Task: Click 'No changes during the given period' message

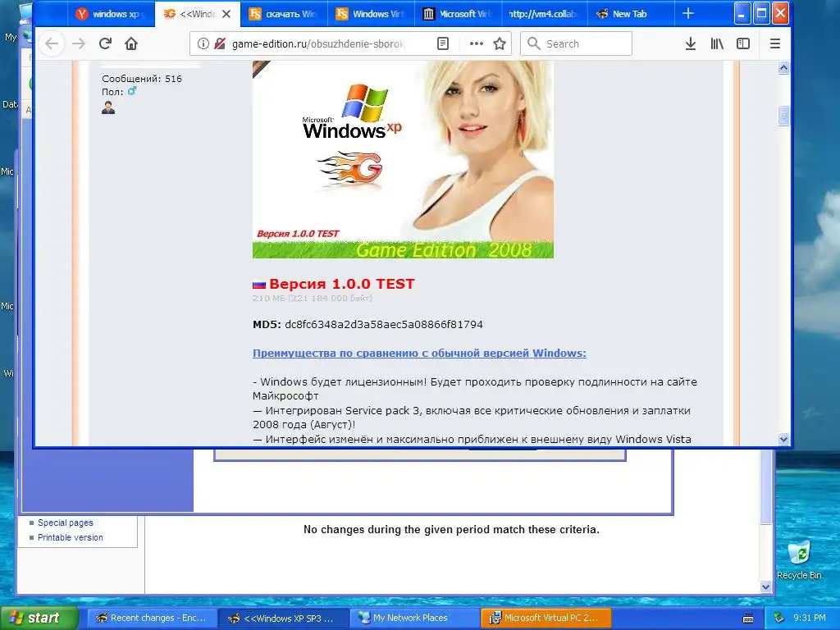Action: coord(451,529)
